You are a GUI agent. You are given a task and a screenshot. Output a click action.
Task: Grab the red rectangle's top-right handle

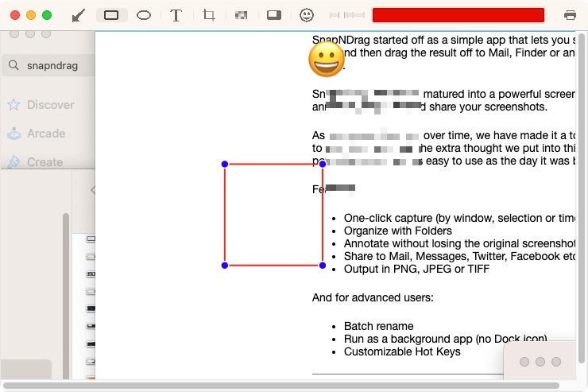(x=323, y=164)
